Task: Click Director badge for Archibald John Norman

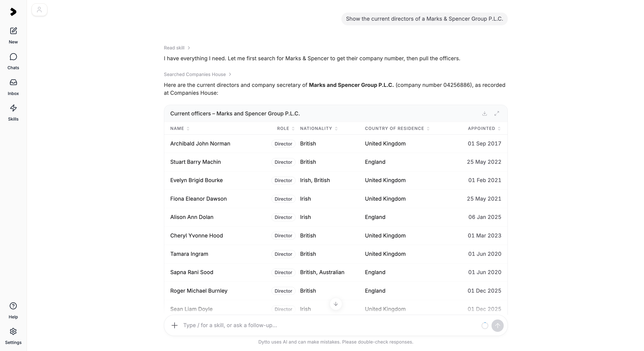Action: tap(283, 144)
